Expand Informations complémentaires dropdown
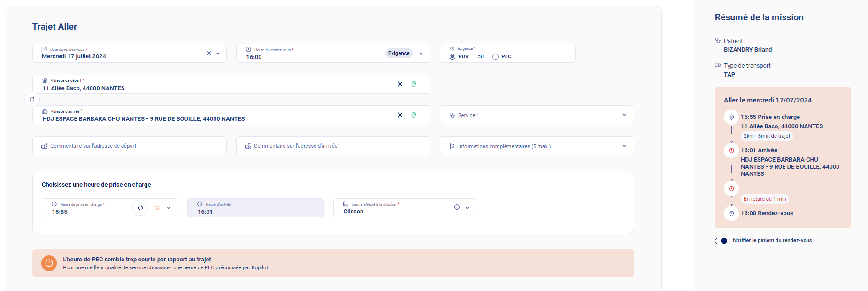This screenshot has height=291, width=868. coord(624,146)
